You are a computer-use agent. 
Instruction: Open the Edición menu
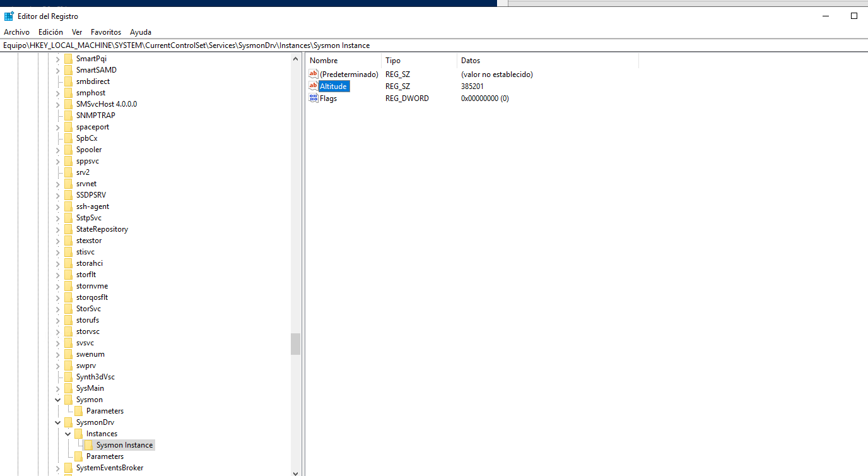point(50,32)
